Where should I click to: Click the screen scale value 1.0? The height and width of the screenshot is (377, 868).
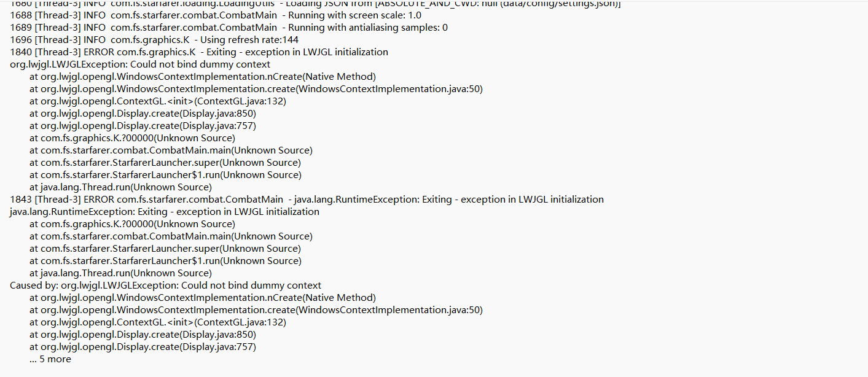click(x=415, y=15)
